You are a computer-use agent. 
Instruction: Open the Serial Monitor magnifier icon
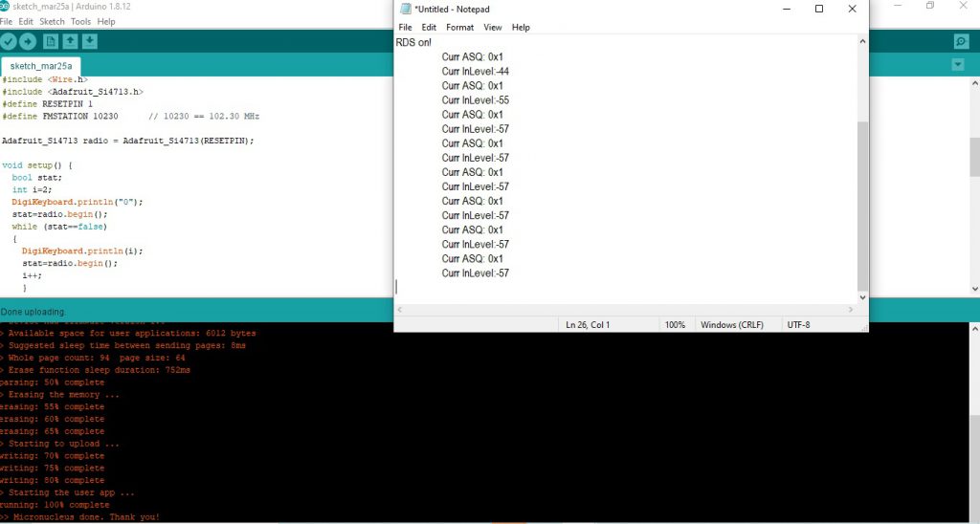tap(961, 41)
